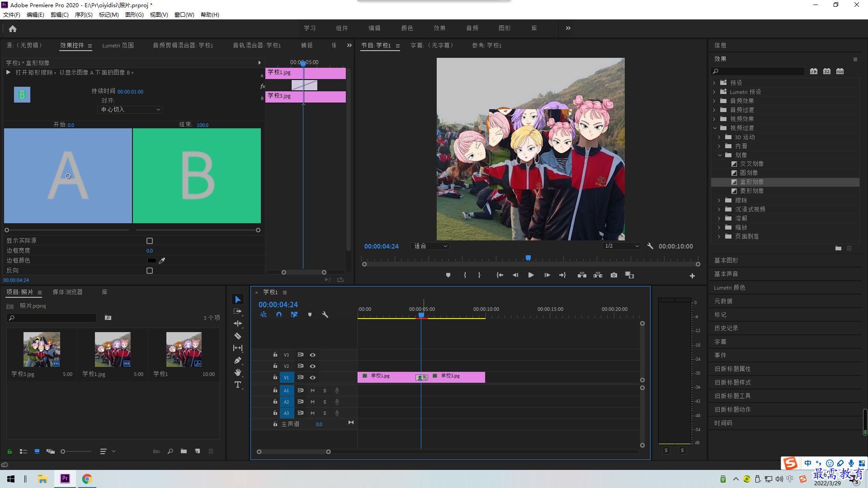Select the 交叉划像 transition
This screenshot has height=488, width=868.
pos(751,164)
